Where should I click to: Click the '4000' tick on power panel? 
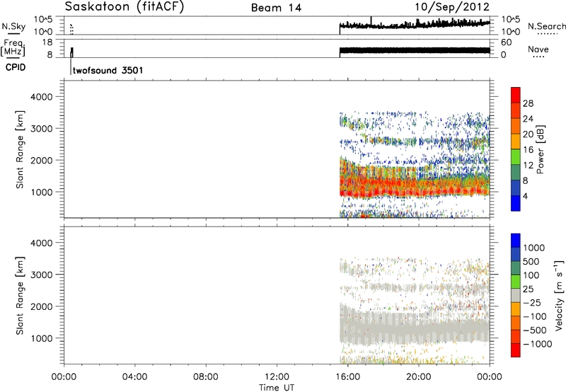click(42, 97)
